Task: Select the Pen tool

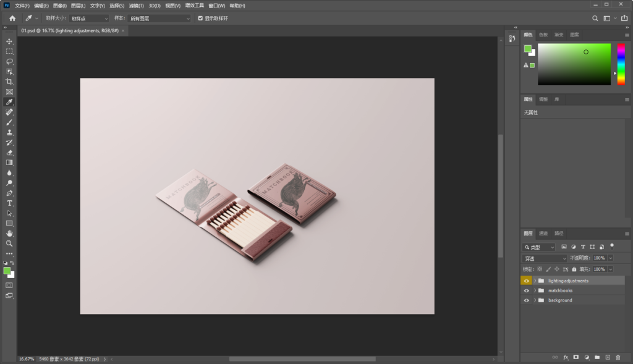Action: point(9,193)
